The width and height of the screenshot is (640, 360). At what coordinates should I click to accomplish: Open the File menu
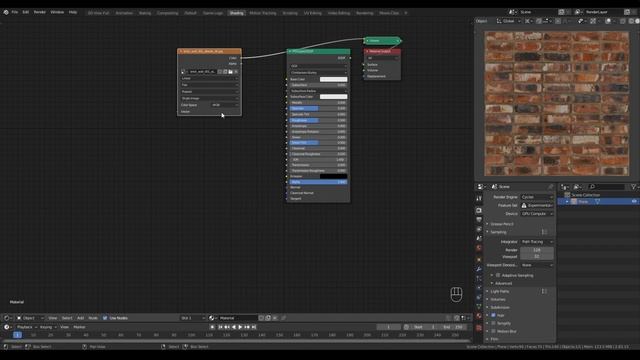coord(15,12)
